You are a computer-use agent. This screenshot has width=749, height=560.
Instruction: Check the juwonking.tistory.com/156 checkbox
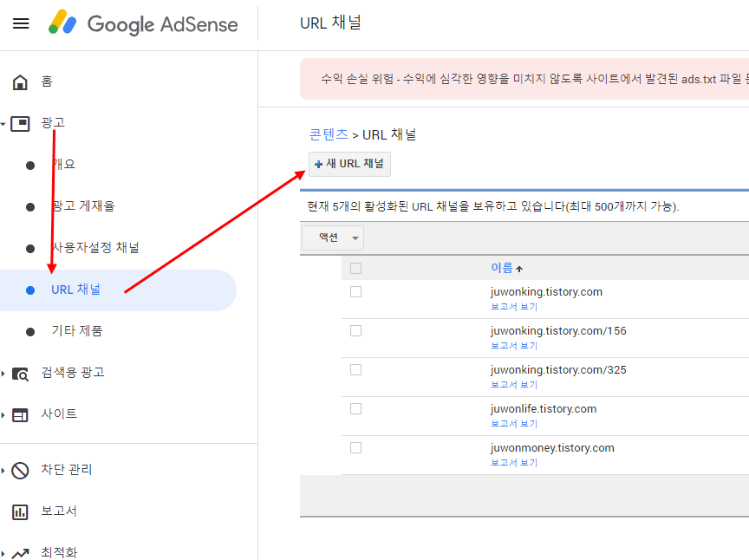click(356, 330)
